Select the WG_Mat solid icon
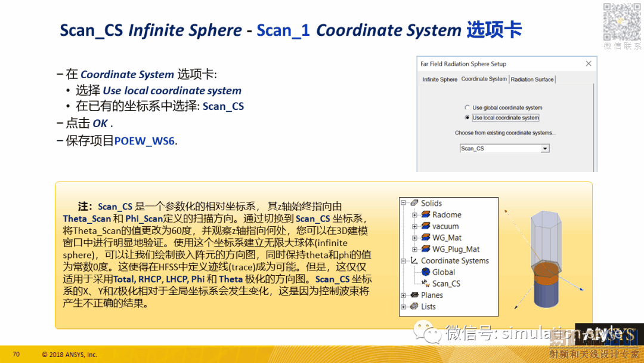The width and height of the screenshot is (644, 363). point(426,238)
